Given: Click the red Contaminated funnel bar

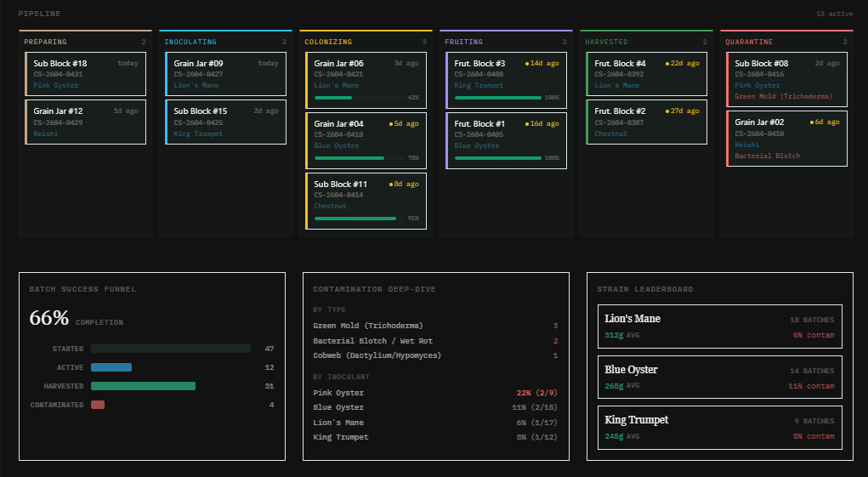Looking at the screenshot, I should (x=98, y=405).
